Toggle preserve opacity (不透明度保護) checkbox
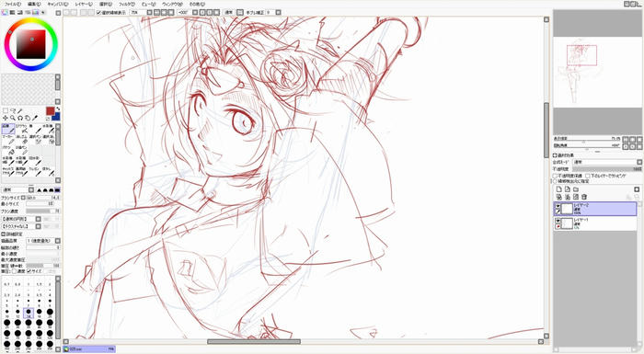The height and width of the screenshot is (354, 644). point(555,177)
